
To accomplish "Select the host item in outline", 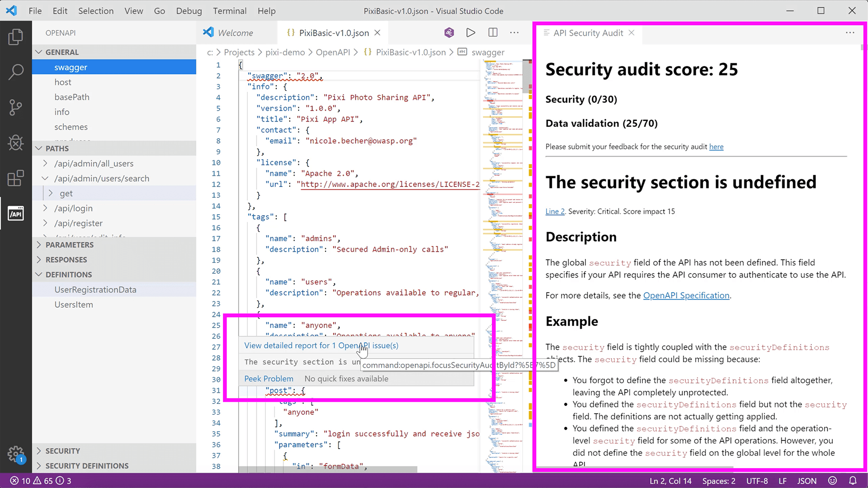I will click(114, 82).
